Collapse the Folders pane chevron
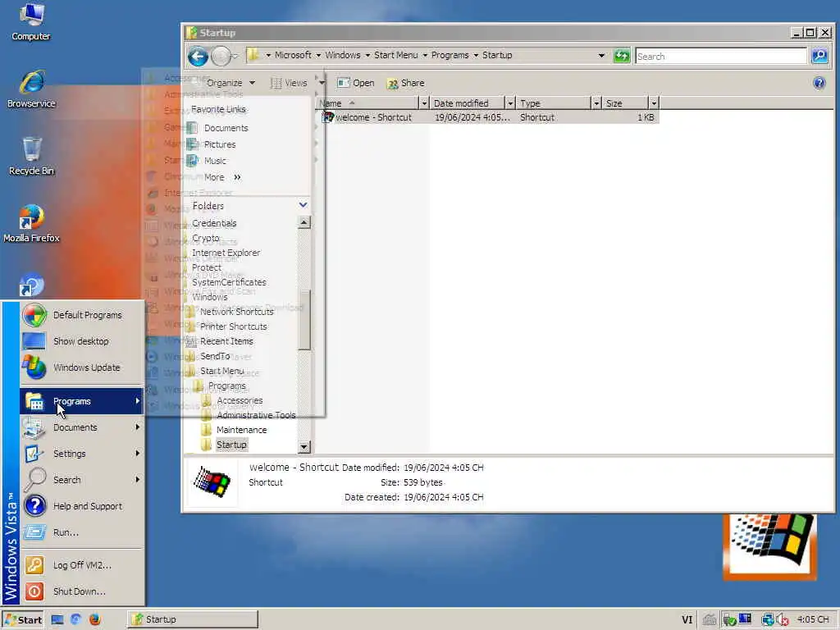The width and height of the screenshot is (840, 630). [x=303, y=205]
